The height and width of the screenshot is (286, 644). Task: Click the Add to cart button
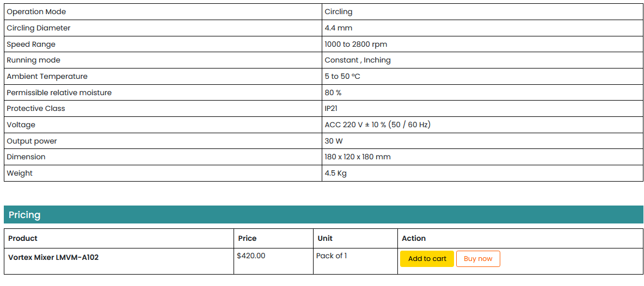[x=427, y=259]
